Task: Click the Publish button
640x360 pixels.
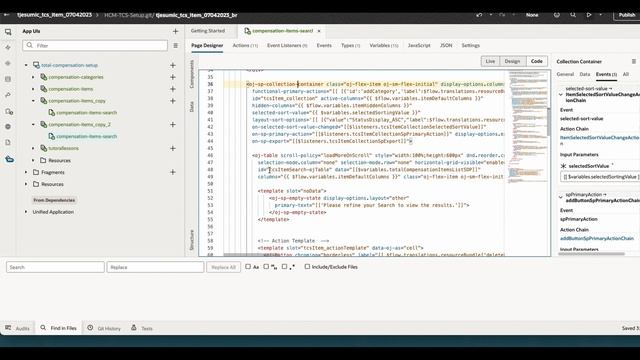Action: coord(627,15)
